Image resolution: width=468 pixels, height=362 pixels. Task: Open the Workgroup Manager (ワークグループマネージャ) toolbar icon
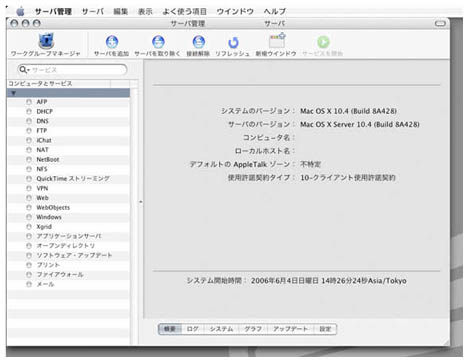[46, 41]
